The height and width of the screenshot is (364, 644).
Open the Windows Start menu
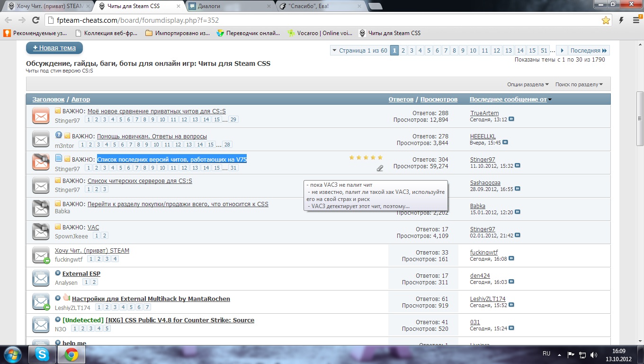point(12,354)
